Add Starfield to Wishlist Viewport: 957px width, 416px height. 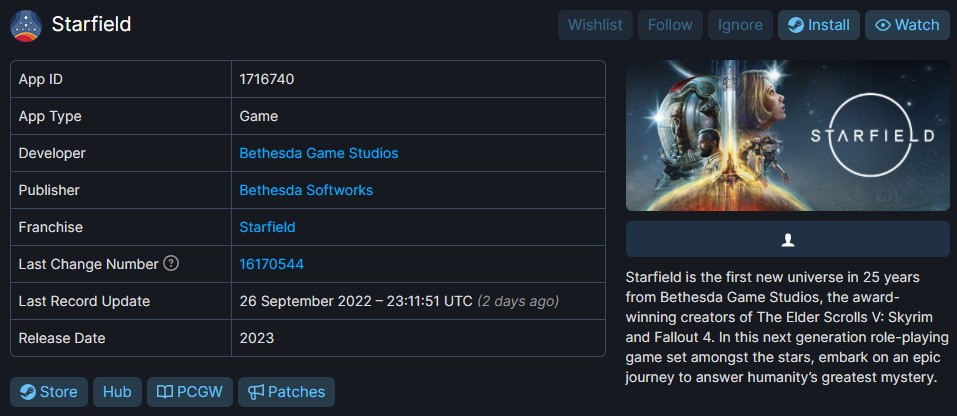point(594,25)
